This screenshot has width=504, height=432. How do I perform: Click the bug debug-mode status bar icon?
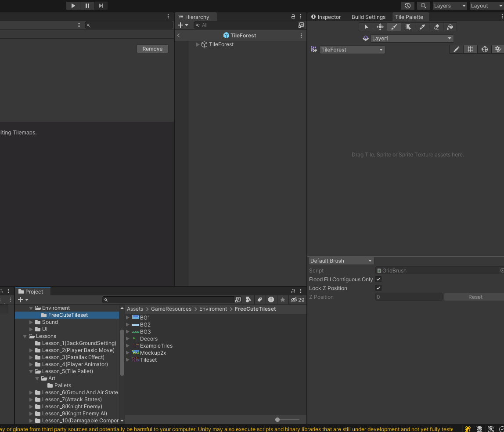point(468,429)
